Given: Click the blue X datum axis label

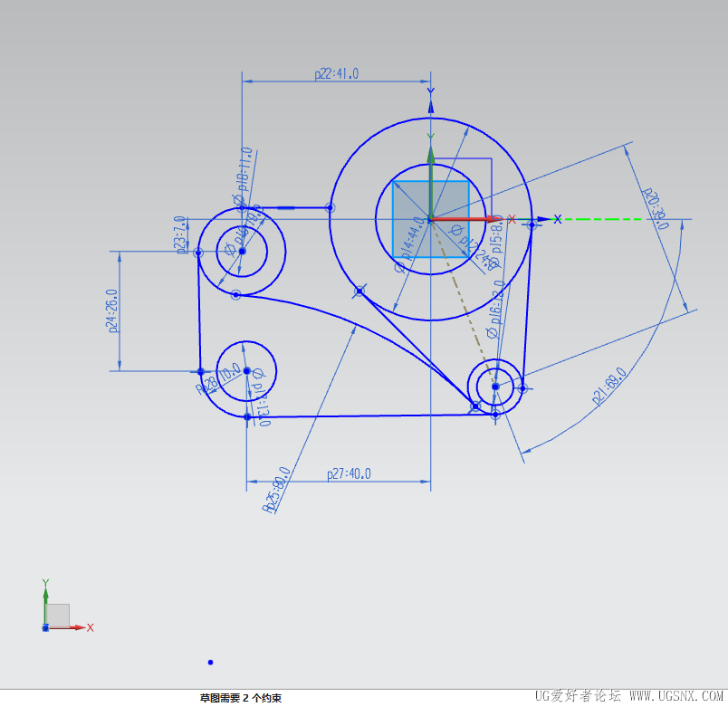Looking at the screenshot, I should point(558,219).
